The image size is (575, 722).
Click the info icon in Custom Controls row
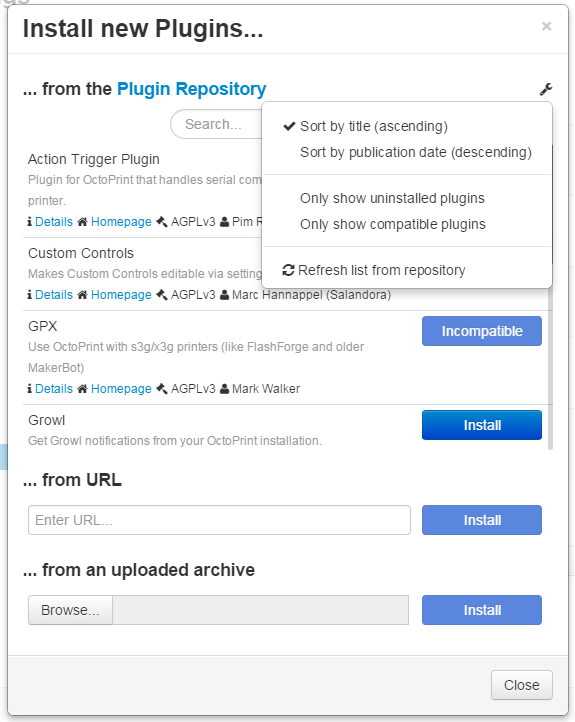click(x=29, y=295)
